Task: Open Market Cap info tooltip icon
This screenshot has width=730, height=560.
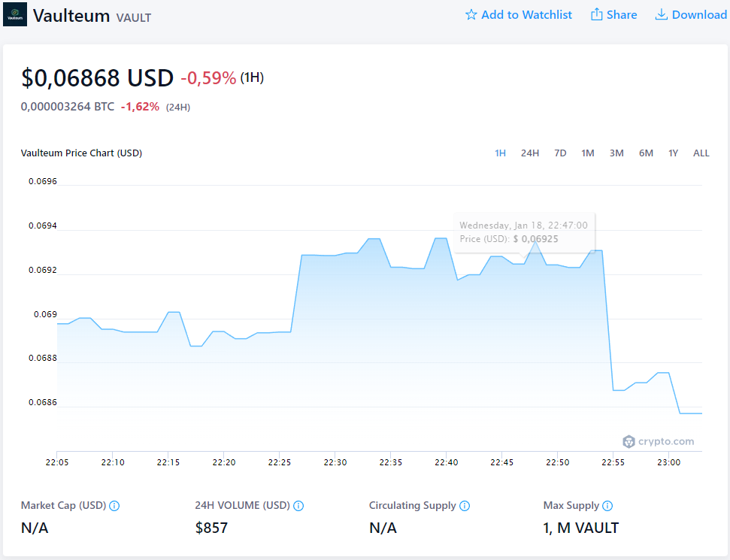Action: pyautogui.click(x=114, y=506)
